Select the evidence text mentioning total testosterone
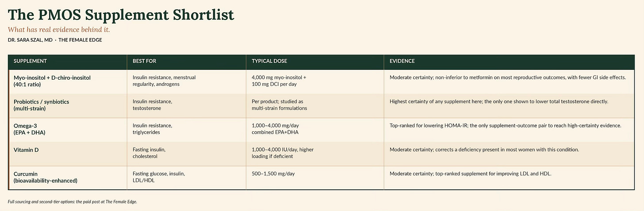Image resolution: width=644 pixels, height=211 pixels. pos(499,102)
